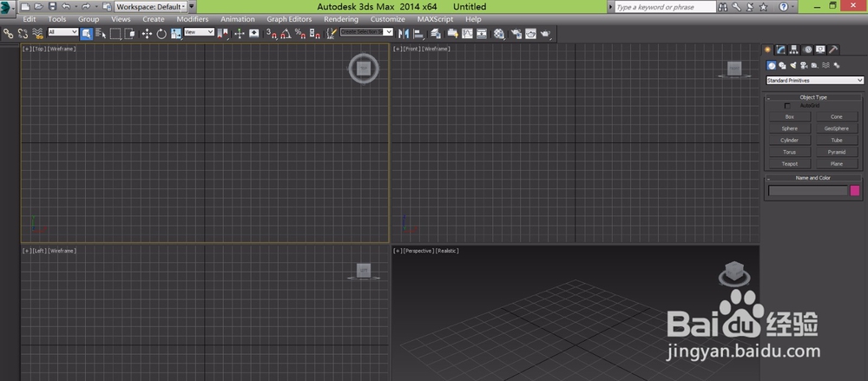Click the pink object color swatch
Viewport: 868px width, 381px height.
(855, 191)
